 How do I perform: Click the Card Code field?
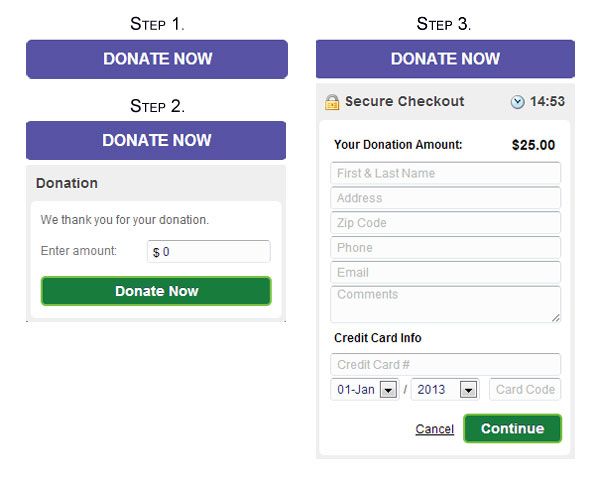[525, 390]
